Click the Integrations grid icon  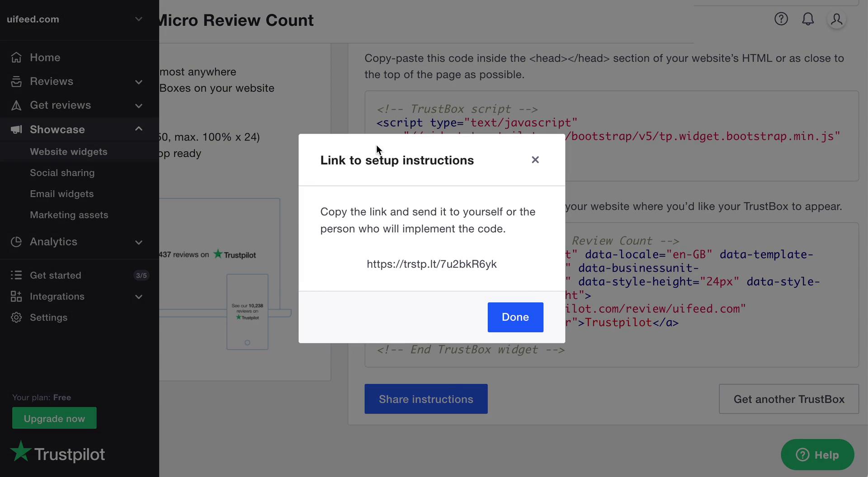tap(16, 296)
